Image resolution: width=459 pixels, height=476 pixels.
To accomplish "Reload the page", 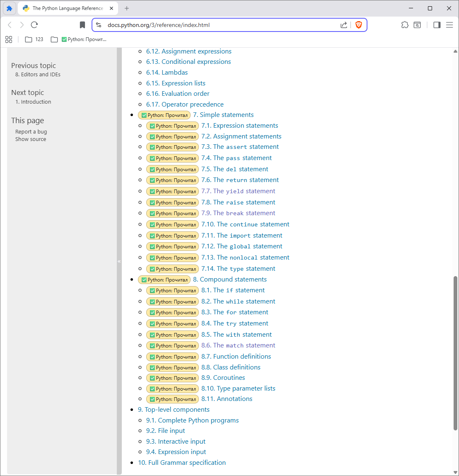I will coord(34,25).
